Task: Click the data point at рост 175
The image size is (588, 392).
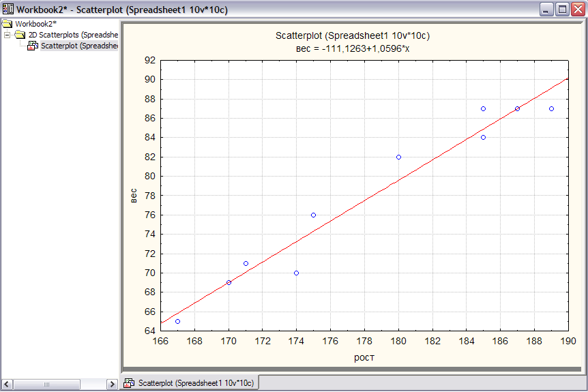Action: [314, 215]
